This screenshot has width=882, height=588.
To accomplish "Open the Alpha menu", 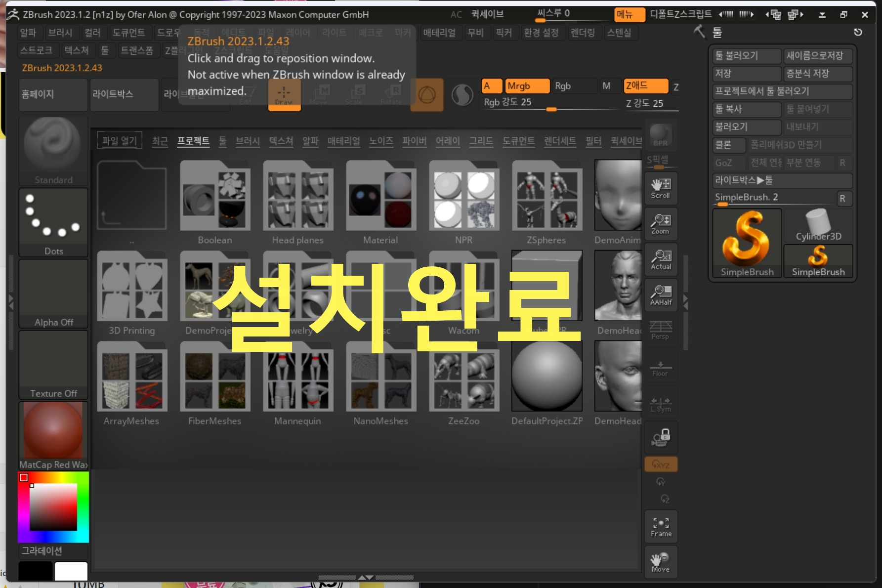I will (28, 33).
